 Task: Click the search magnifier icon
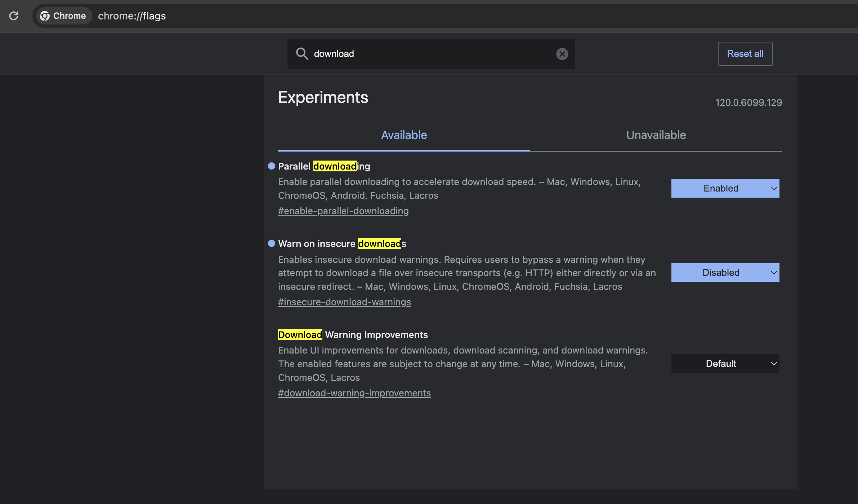tap(302, 54)
